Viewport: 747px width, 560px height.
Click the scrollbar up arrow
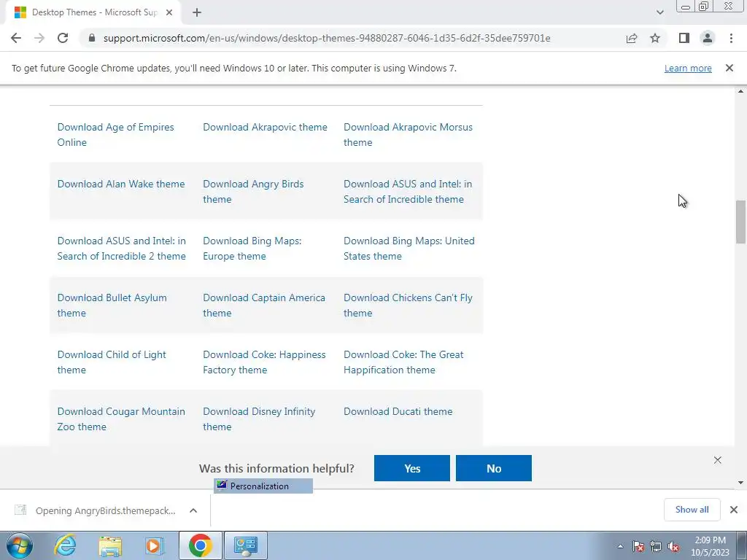[x=740, y=91]
